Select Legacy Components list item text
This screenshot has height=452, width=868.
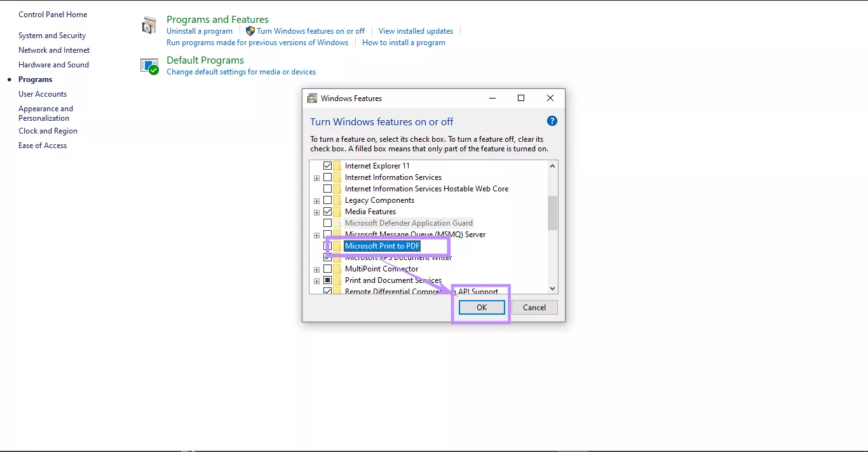click(379, 200)
